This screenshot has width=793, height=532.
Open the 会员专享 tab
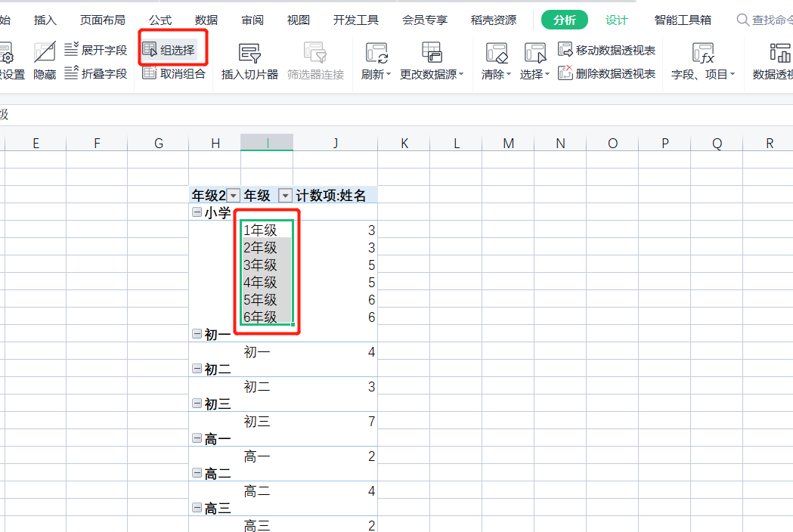pos(425,20)
